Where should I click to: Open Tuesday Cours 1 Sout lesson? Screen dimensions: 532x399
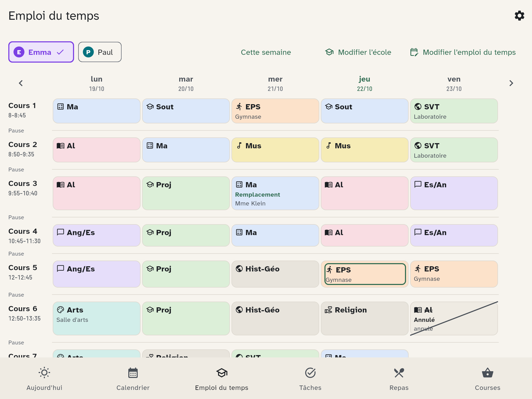tap(186, 111)
